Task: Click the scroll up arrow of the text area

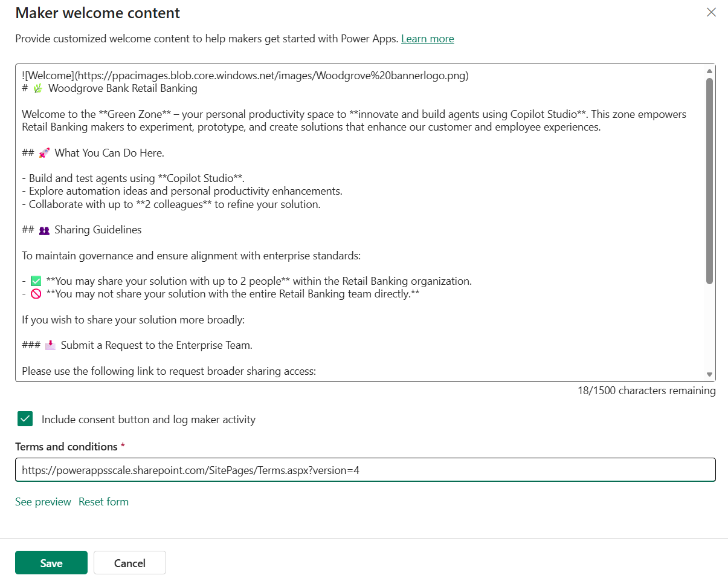Action: 709,71
